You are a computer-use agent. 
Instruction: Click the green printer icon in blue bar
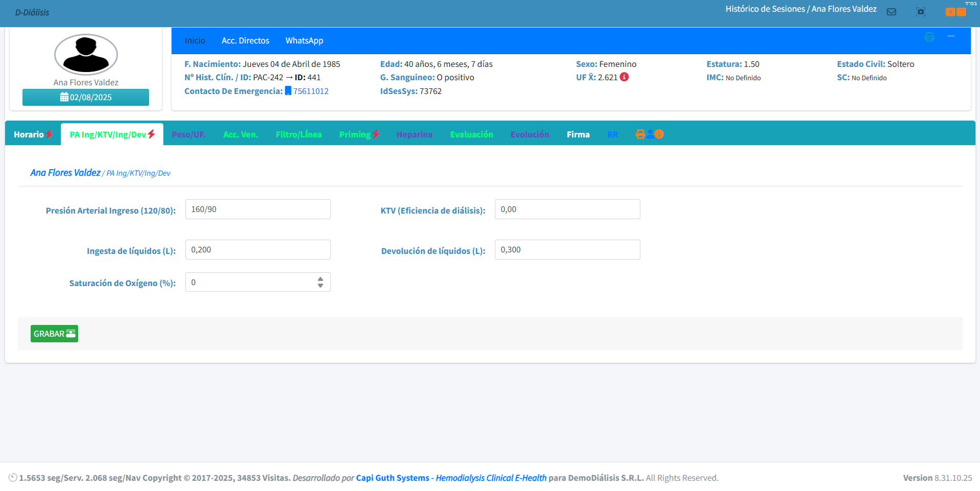(929, 37)
